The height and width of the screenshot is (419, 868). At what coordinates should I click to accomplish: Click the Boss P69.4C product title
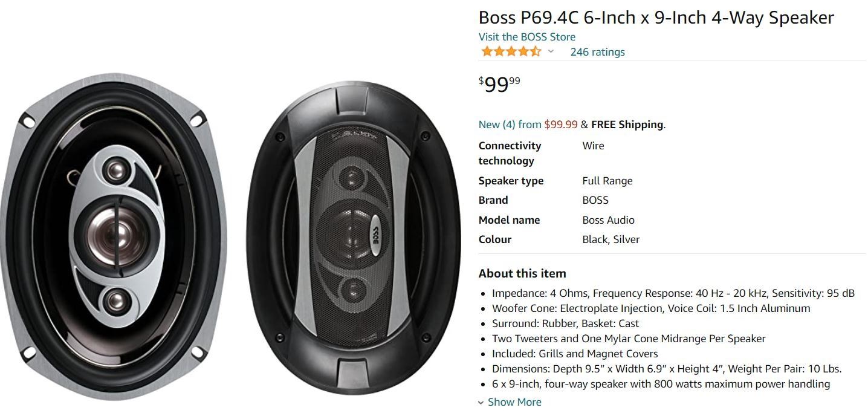click(656, 17)
